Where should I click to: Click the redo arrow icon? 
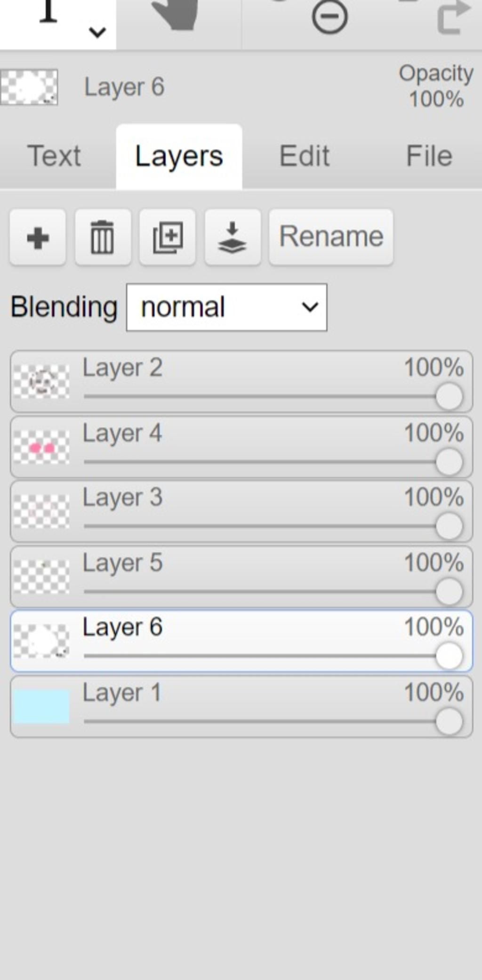tap(453, 18)
